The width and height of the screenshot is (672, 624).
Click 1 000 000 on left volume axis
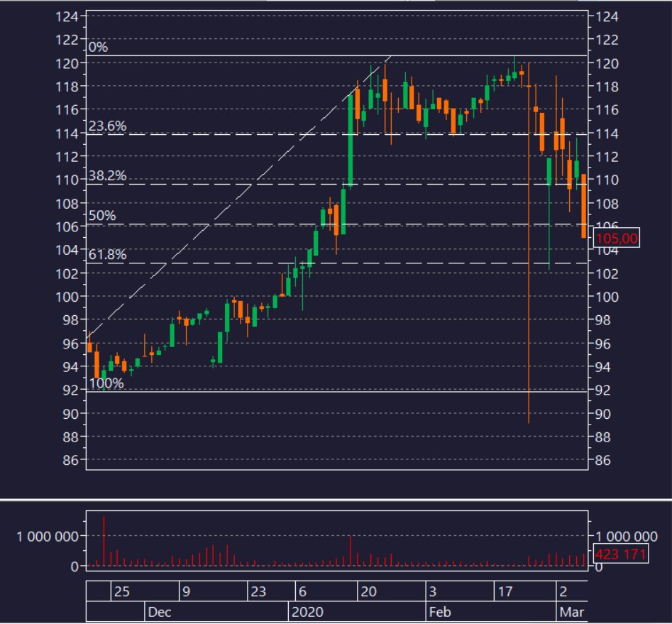point(47,537)
